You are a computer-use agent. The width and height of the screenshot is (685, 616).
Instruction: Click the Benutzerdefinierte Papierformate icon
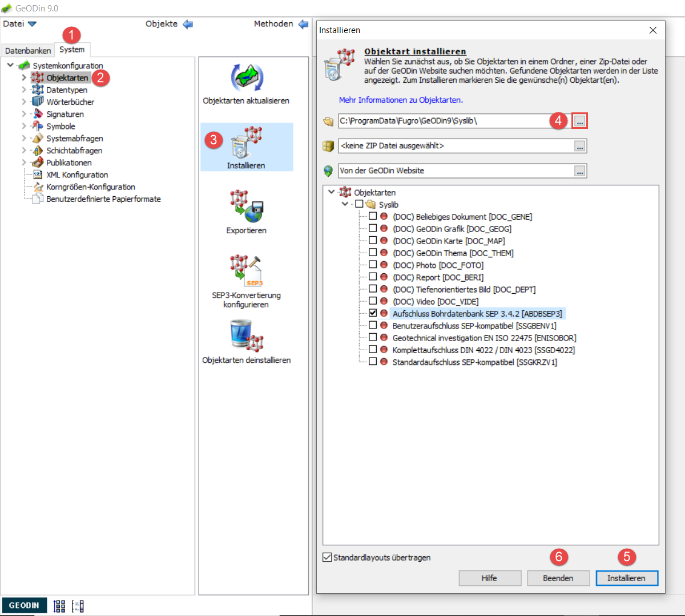pos(38,199)
